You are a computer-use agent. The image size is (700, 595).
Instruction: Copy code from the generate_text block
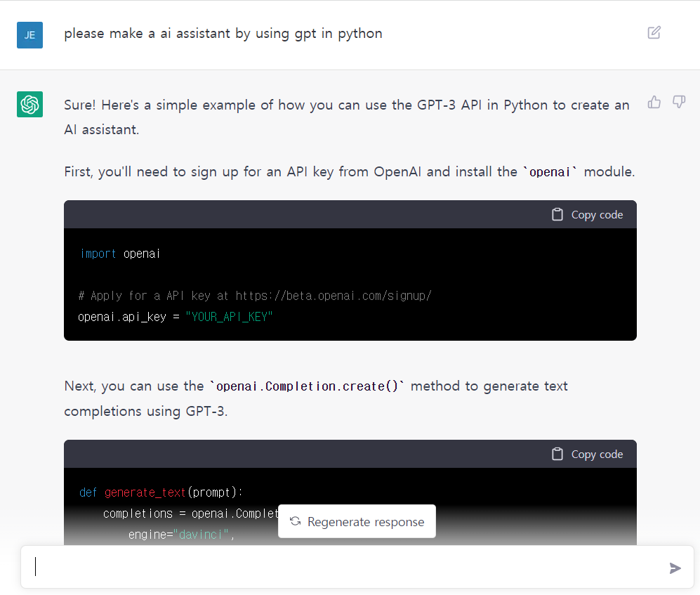[x=588, y=455]
